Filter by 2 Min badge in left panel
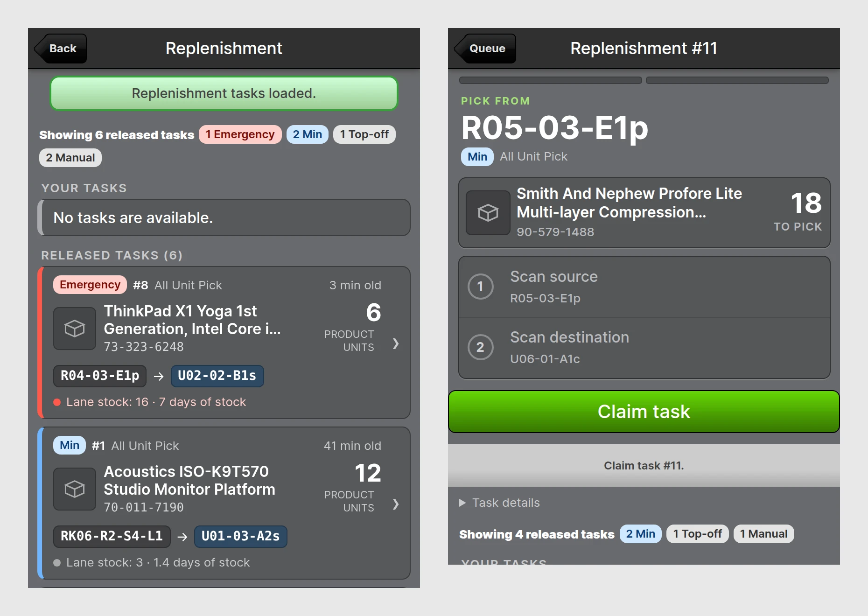The image size is (868, 616). pos(308,134)
